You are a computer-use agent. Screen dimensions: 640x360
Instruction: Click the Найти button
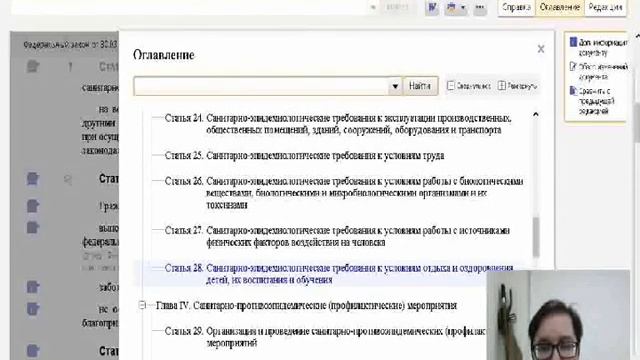click(x=420, y=86)
